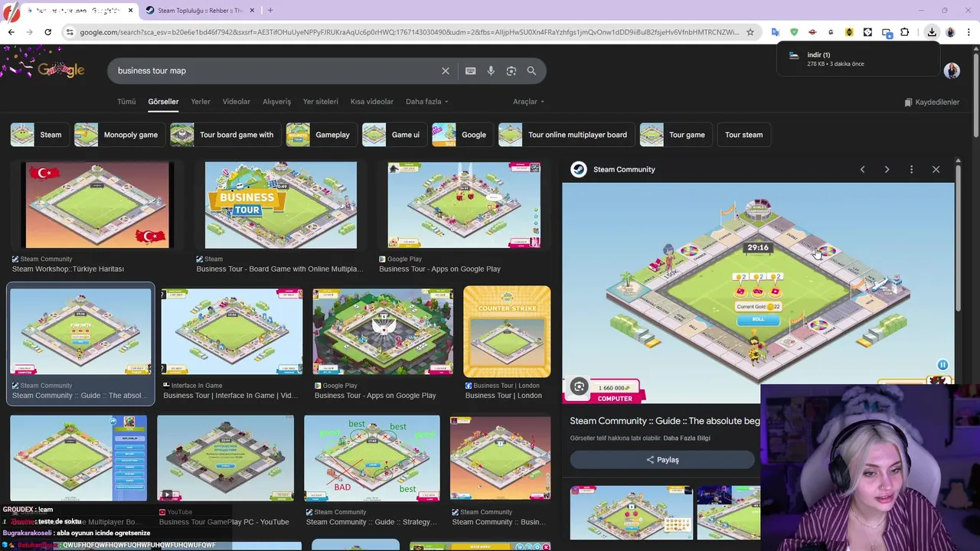Image resolution: width=980 pixels, height=551 pixels.
Task: Filter by the Tour game chip
Action: click(675, 135)
